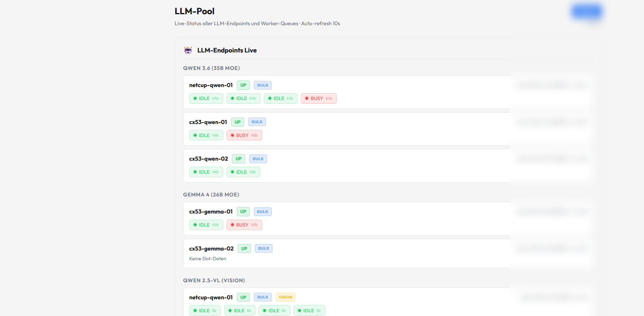Image resolution: width=644 pixels, height=316 pixels.
Task: Click the robot icon beside LLM-Endpoints Live
Action: click(188, 50)
